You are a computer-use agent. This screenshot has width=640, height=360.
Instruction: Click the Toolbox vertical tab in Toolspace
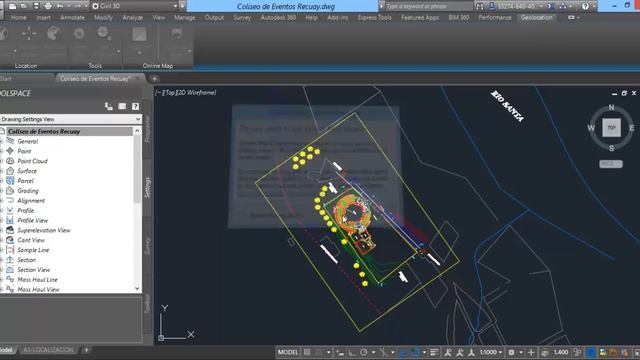(x=148, y=304)
